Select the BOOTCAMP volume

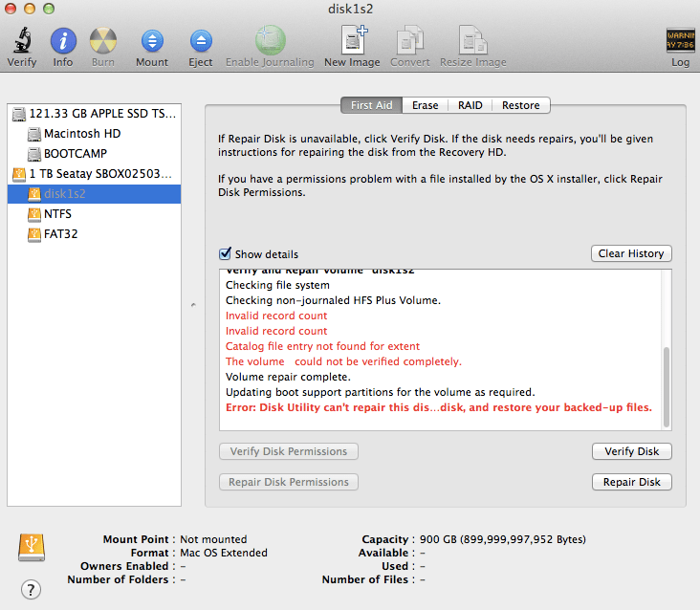point(95,154)
